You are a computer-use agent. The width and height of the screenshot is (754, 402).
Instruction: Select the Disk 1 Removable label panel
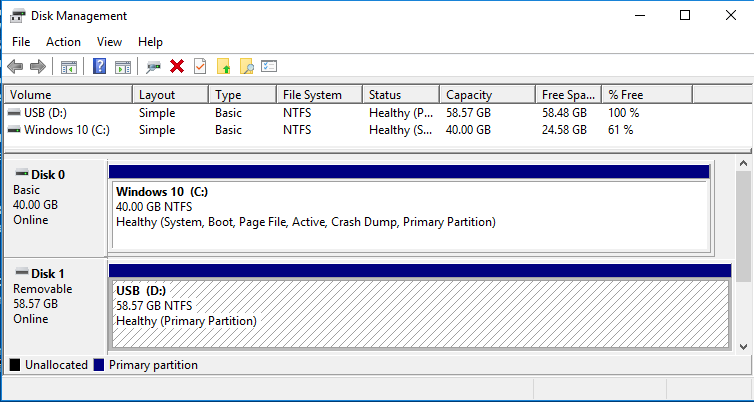pos(55,306)
